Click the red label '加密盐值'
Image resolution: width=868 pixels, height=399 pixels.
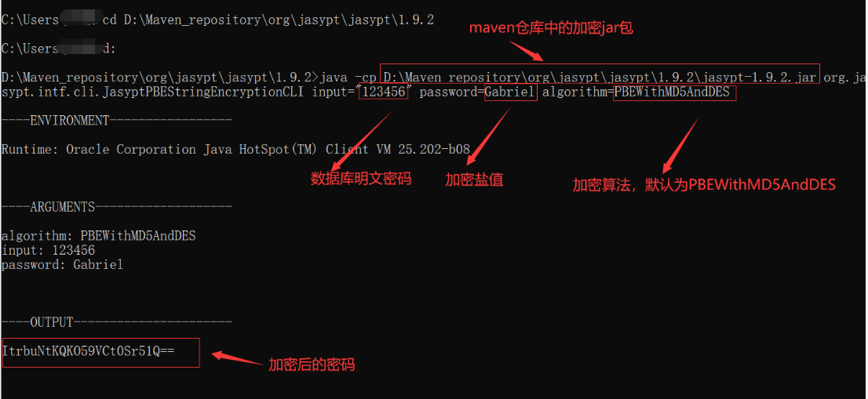click(474, 180)
